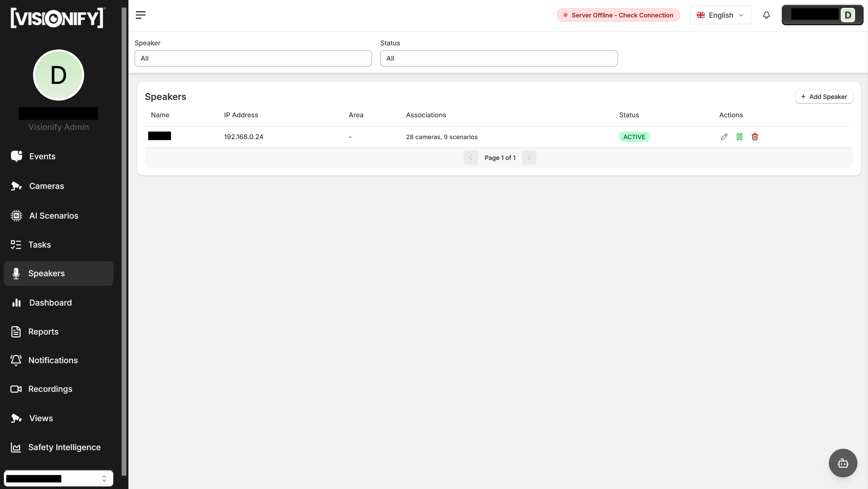868x489 pixels.
Task: Pause the speaker with green pause icon
Action: 739,137
